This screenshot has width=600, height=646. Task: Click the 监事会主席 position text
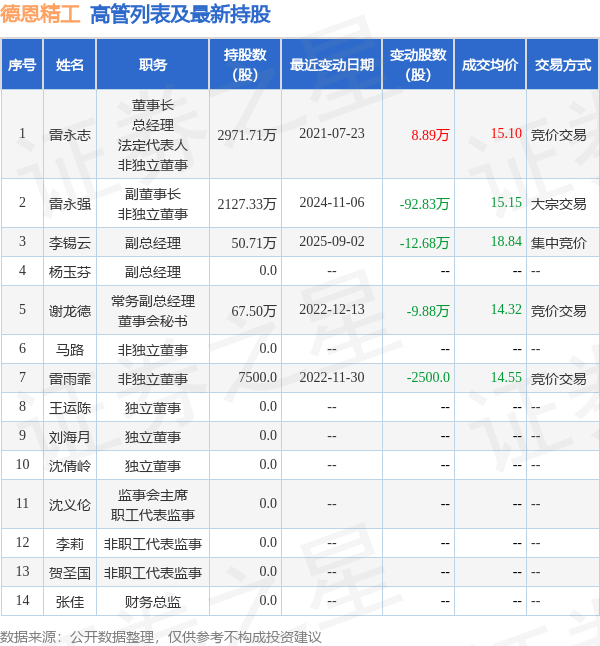point(153,495)
